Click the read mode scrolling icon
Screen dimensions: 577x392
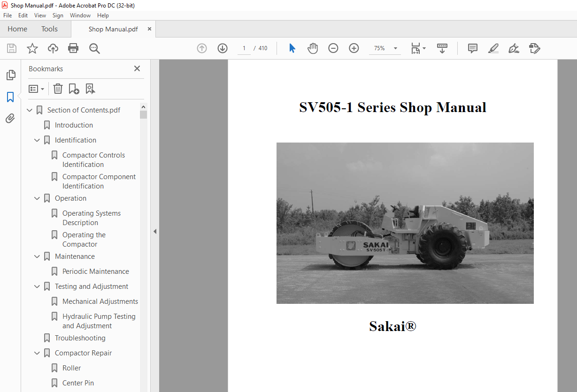click(442, 48)
